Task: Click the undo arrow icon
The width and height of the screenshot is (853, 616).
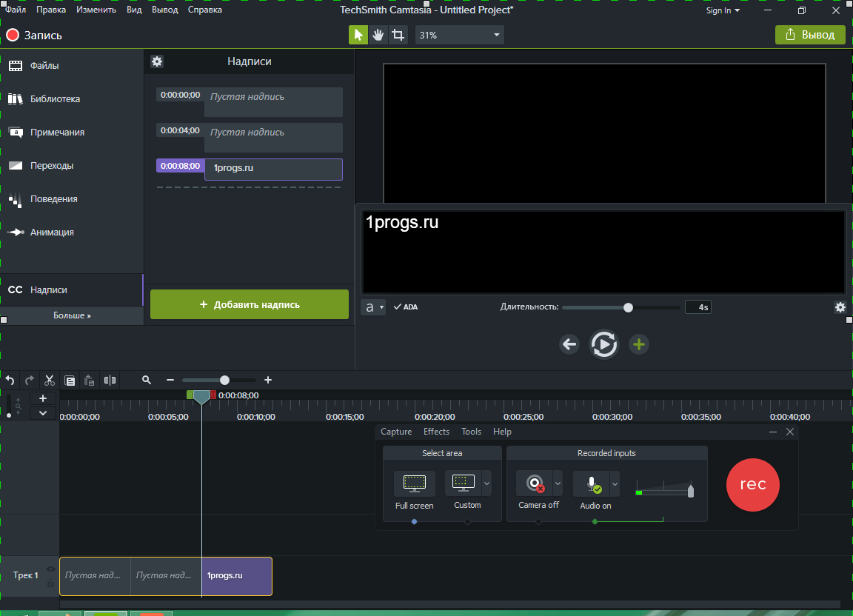Action: click(x=9, y=380)
